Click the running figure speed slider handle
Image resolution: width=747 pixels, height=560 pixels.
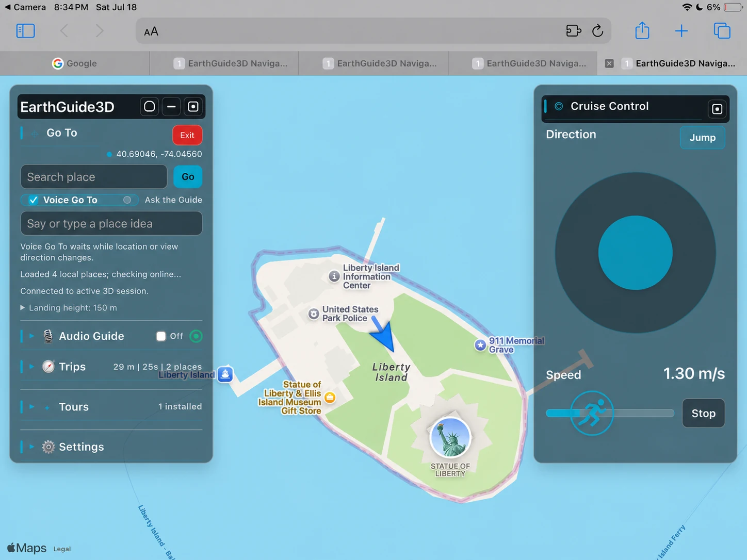point(592,413)
